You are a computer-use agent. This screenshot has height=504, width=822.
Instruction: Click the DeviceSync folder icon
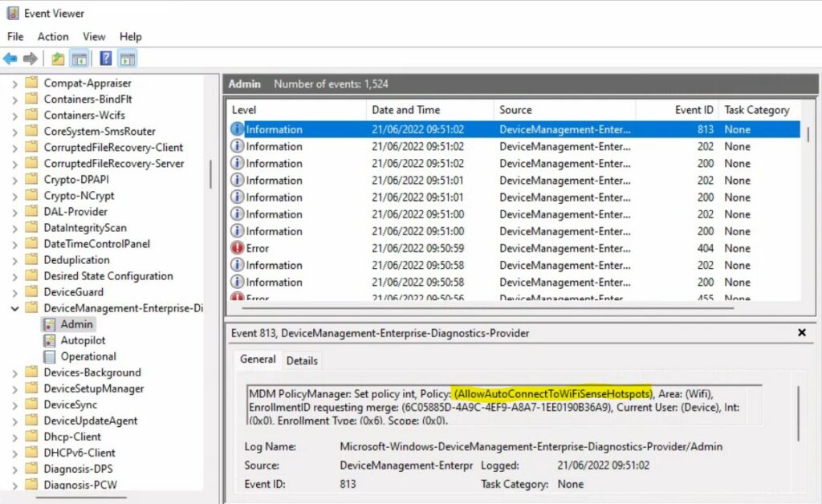(32, 404)
